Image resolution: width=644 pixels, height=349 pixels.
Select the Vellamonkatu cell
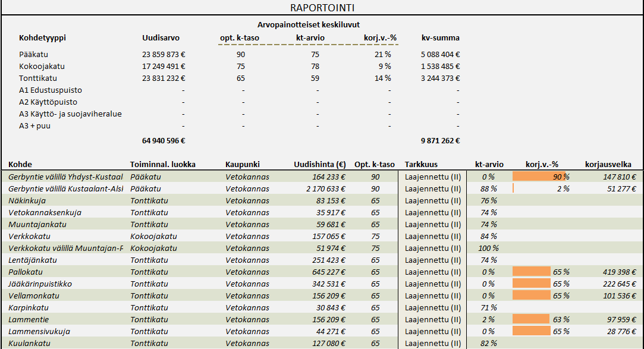[34, 296]
